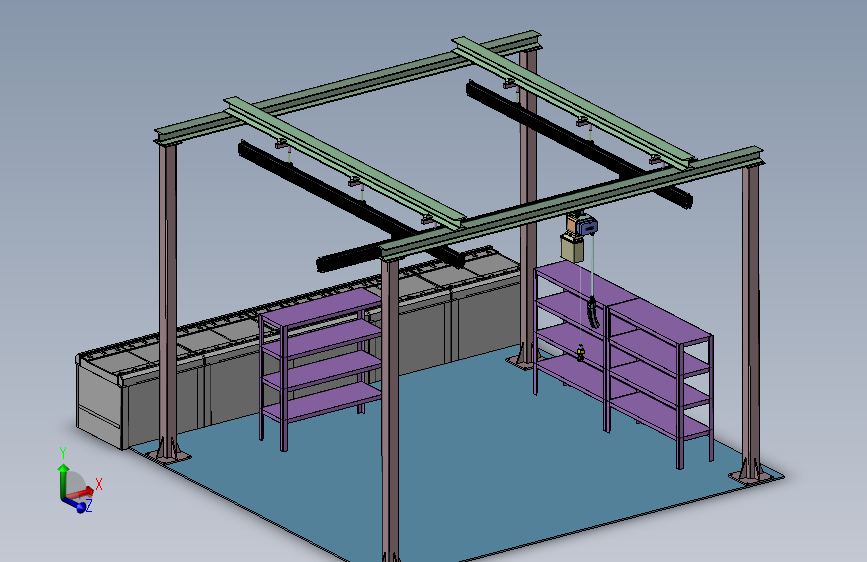Viewport: 867px width, 562px height.
Task: Select the gray cabinet row along the back
Action: (x=299, y=346)
